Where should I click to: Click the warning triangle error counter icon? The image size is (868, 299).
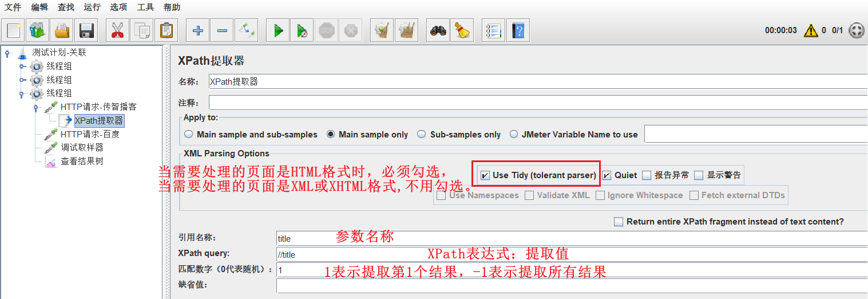(x=811, y=30)
